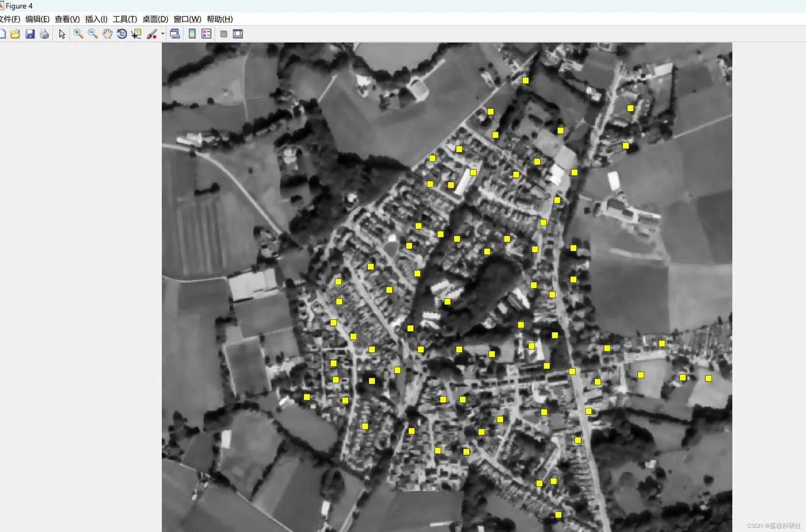Screen dimensions: 806x532
Task: Open the 文件(F) menu
Action: click(9, 19)
